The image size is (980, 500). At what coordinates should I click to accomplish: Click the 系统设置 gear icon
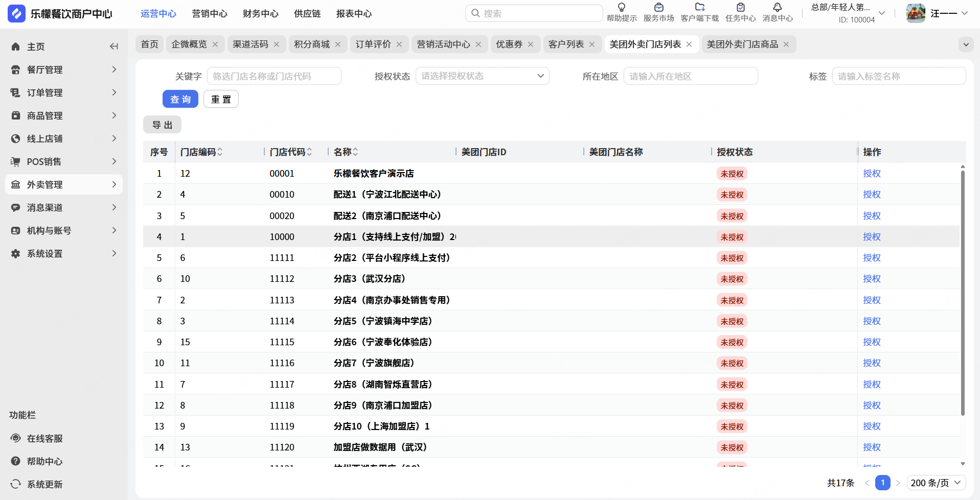tap(16, 253)
